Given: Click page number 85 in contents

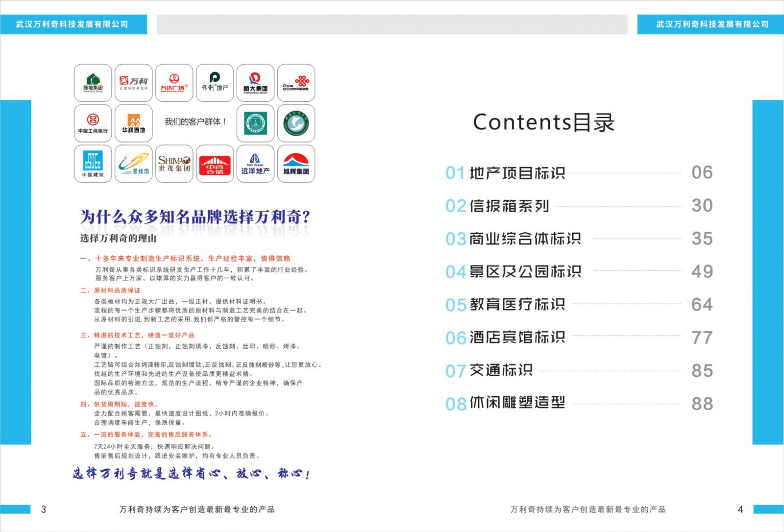Looking at the screenshot, I should [x=702, y=371].
